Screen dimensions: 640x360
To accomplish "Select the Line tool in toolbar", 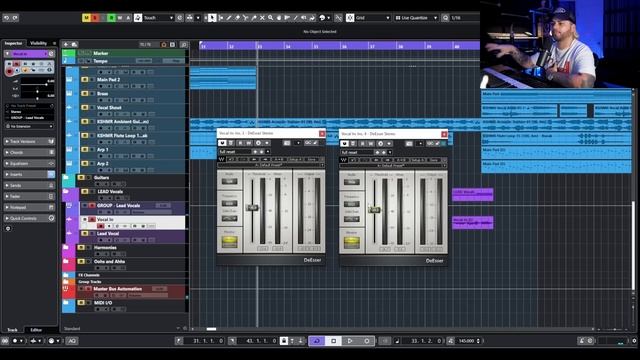I will [296, 18].
